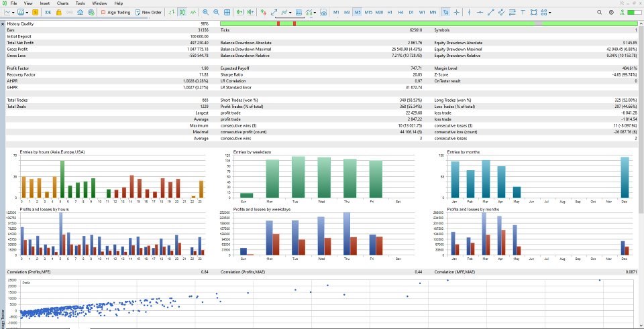Select the D1 timeframe button

tap(411, 12)
